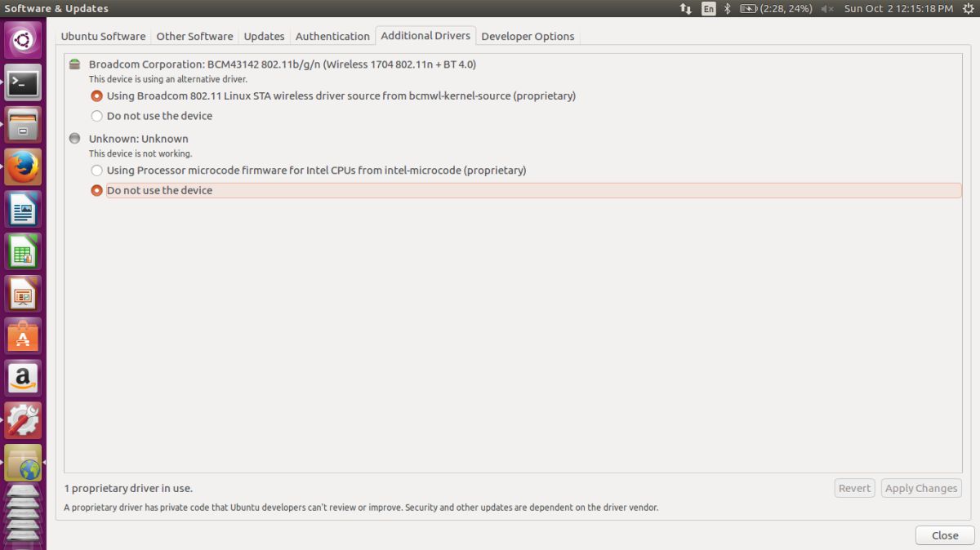
Task: Click 'This device is using an alternative driver' text
Action: [x=168, y=79]
